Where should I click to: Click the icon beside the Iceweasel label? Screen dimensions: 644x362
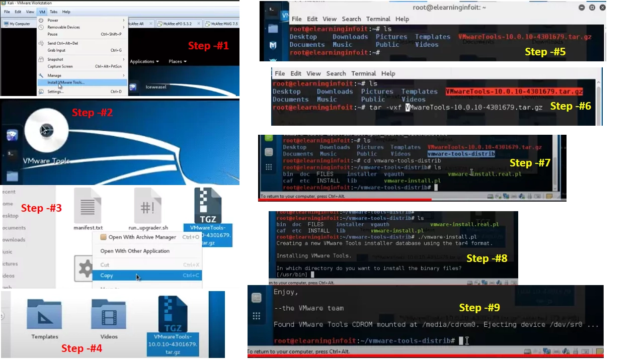click(133, 87)
